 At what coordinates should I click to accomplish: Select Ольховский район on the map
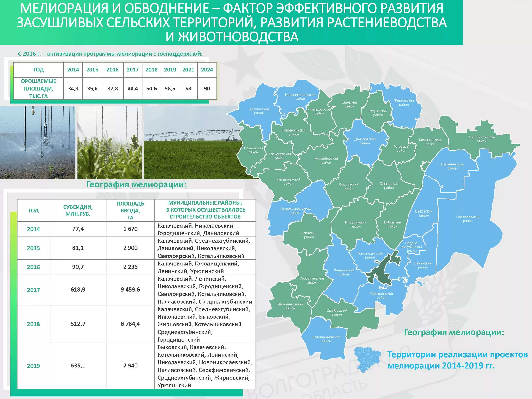pyautogui.click(x=389, y=185)
